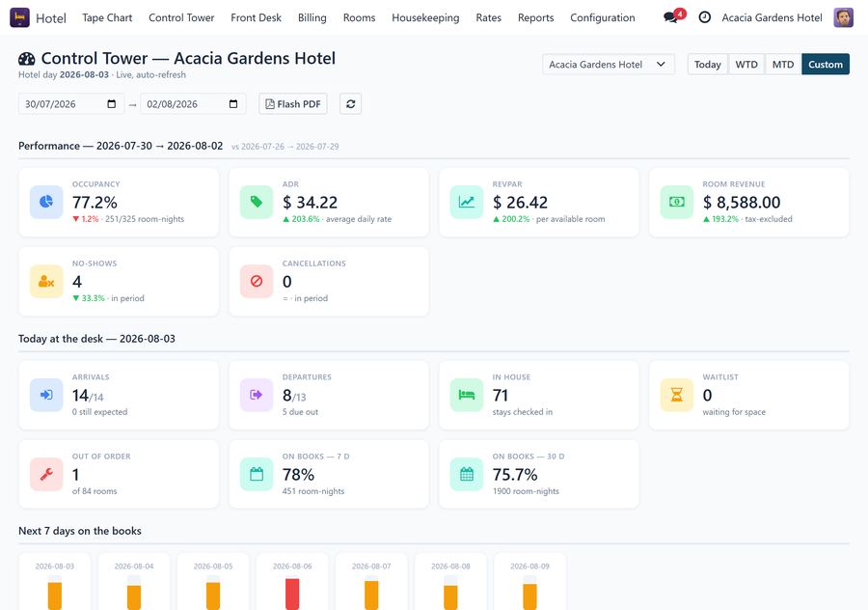Select the MTD period toggle
868x610 pixels.
[x=783, y=65]
